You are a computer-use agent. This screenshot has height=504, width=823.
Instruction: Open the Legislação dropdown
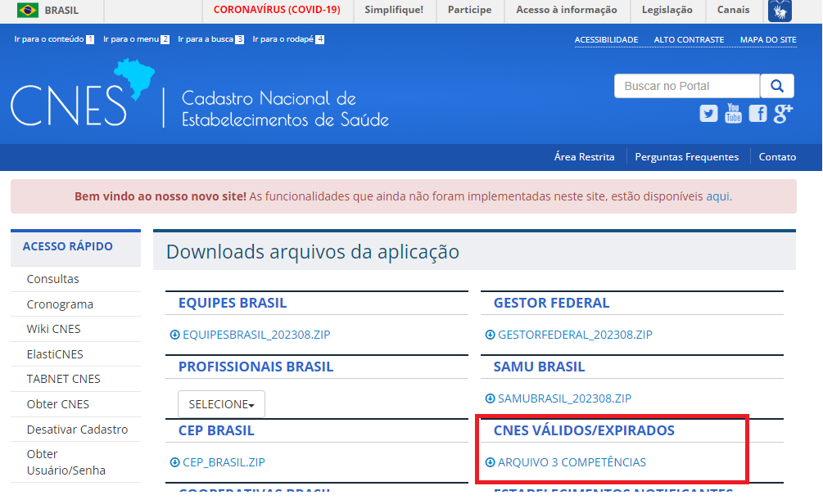[667, 11]
